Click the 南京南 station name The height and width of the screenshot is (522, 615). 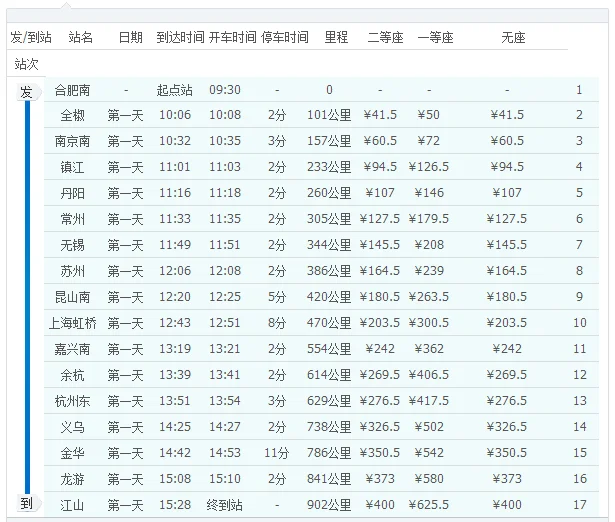(x=72, y=141)
